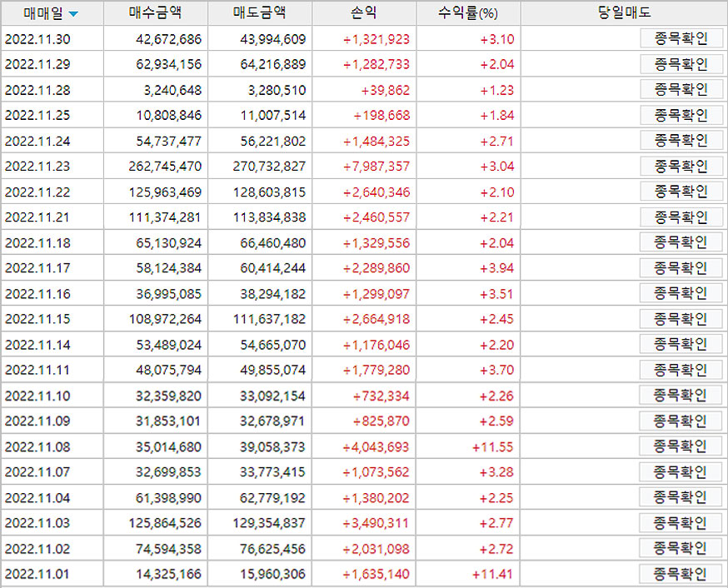Open 종목확인 for 2022.11.04
The height and width of the screenshot is (588, 728).
pos(681,497)
